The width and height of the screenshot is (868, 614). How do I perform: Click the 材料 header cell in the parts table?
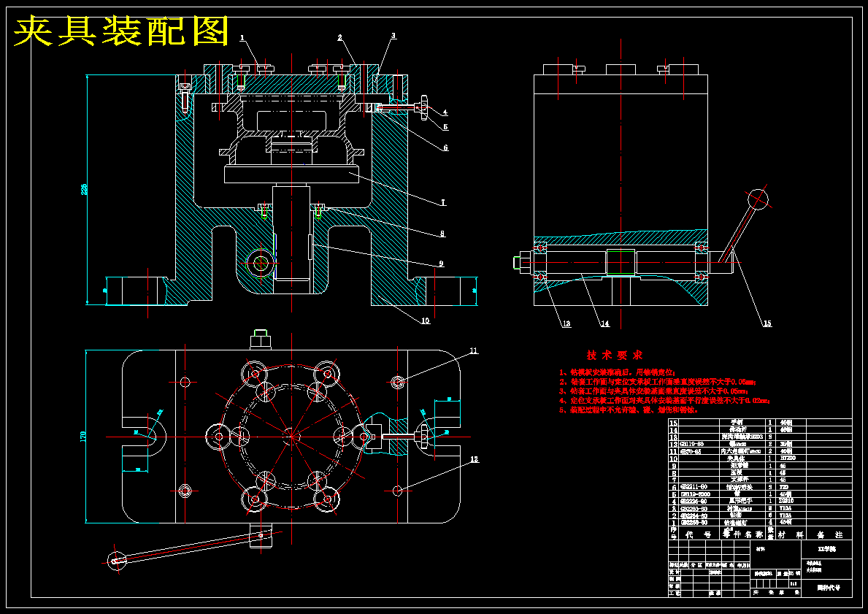(x=791, y=534)
